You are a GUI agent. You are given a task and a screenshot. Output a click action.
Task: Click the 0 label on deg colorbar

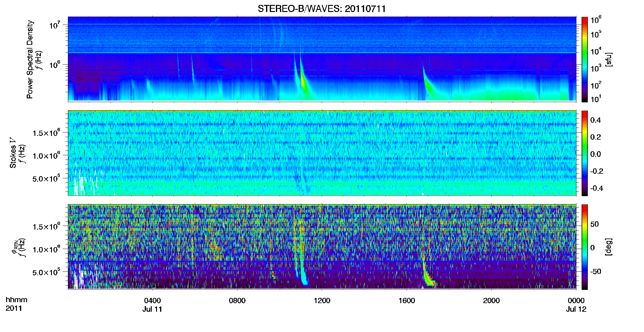[592, 248]
